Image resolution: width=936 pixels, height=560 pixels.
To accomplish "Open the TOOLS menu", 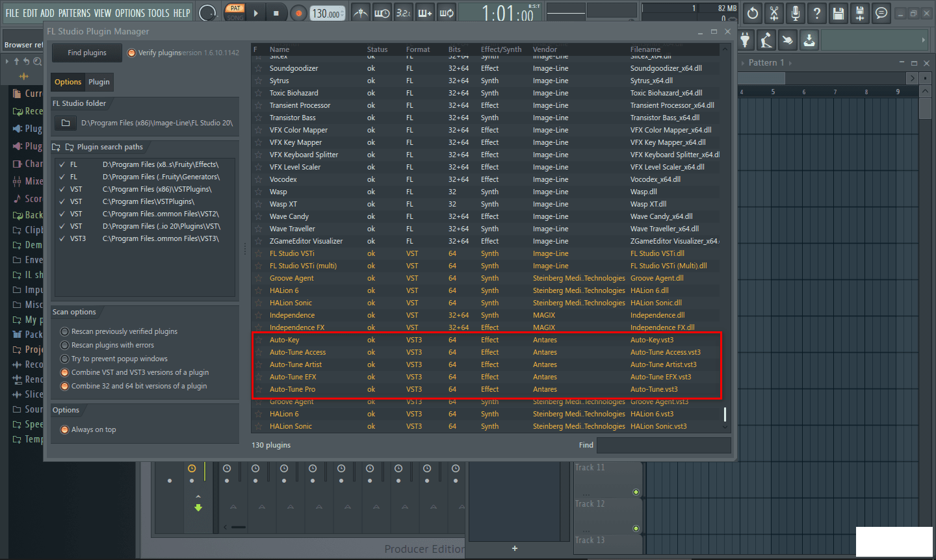I will (x=159, y=13).
